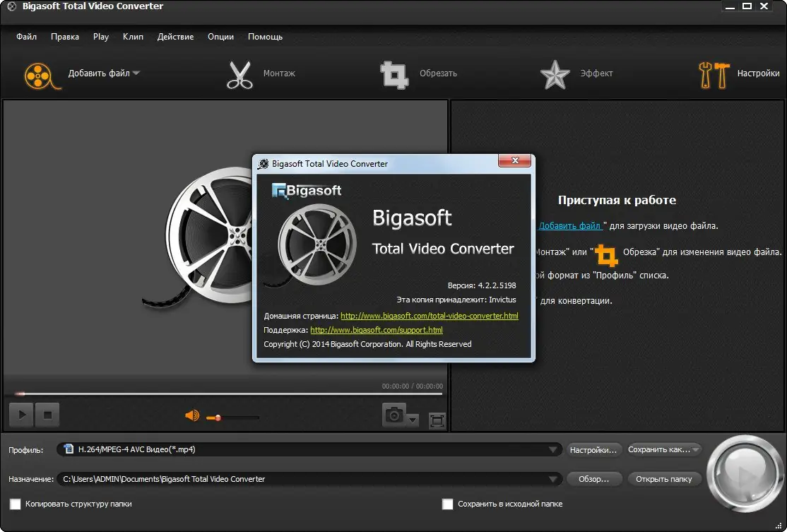Image resolution: width=787 pixels, height=532 pixels.
Task: Click the "Обзор..." browse button
Action: (593, 479)
